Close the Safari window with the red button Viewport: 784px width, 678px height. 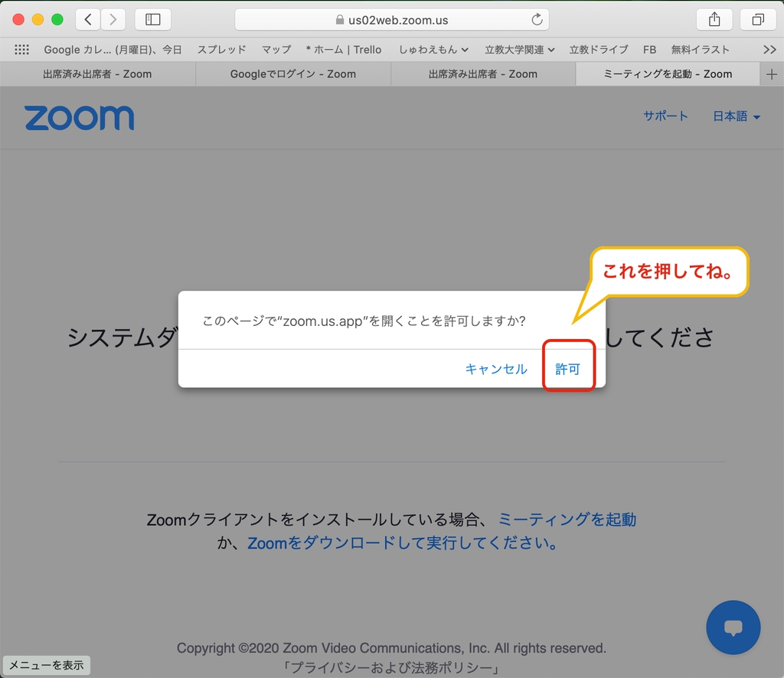coord(18,19)
